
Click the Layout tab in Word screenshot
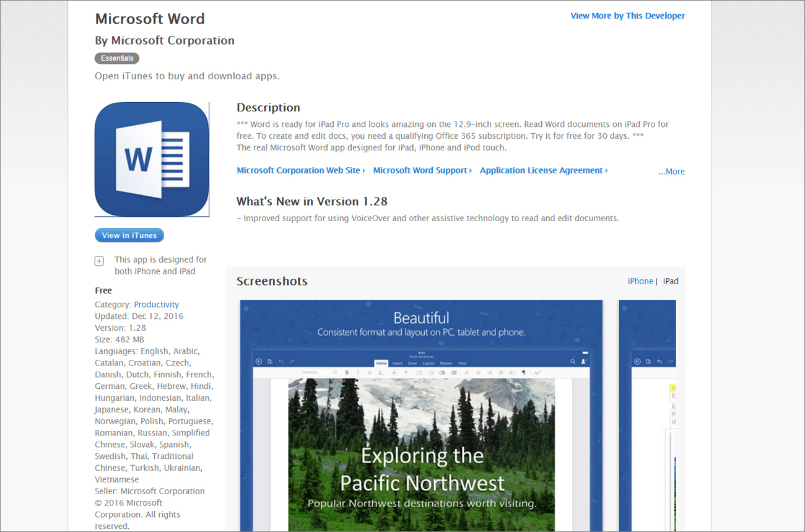(429, 364)
